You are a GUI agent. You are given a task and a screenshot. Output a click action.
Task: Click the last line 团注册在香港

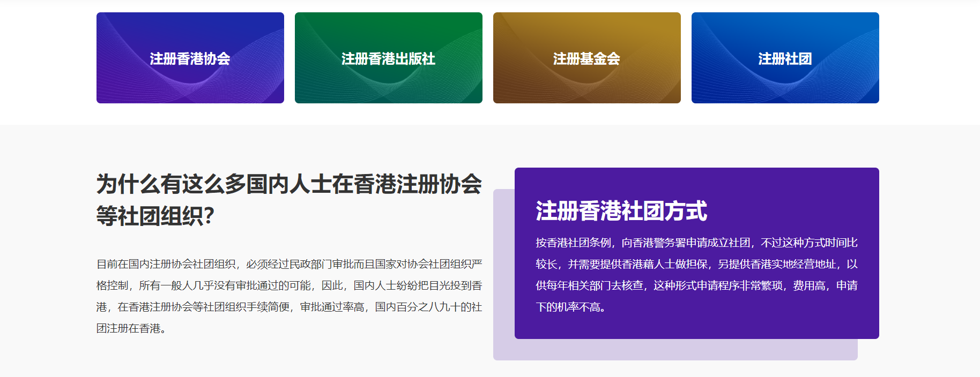click(129, 328)
